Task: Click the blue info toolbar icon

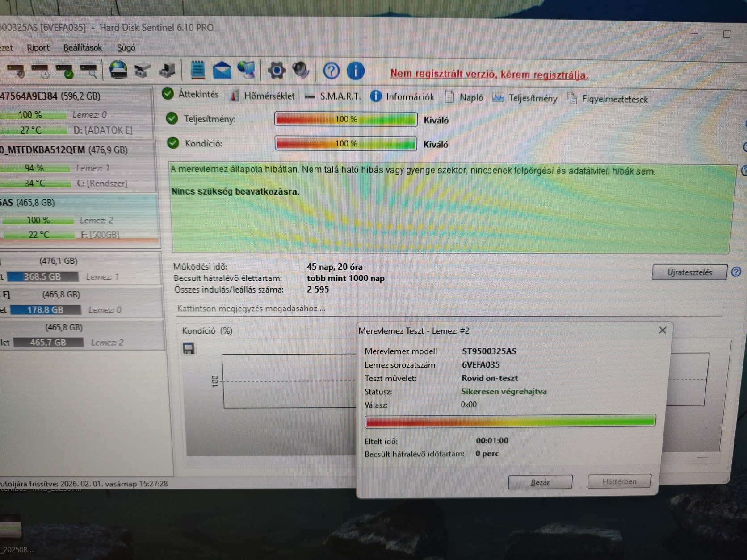Action: click(x=356, y=71)
